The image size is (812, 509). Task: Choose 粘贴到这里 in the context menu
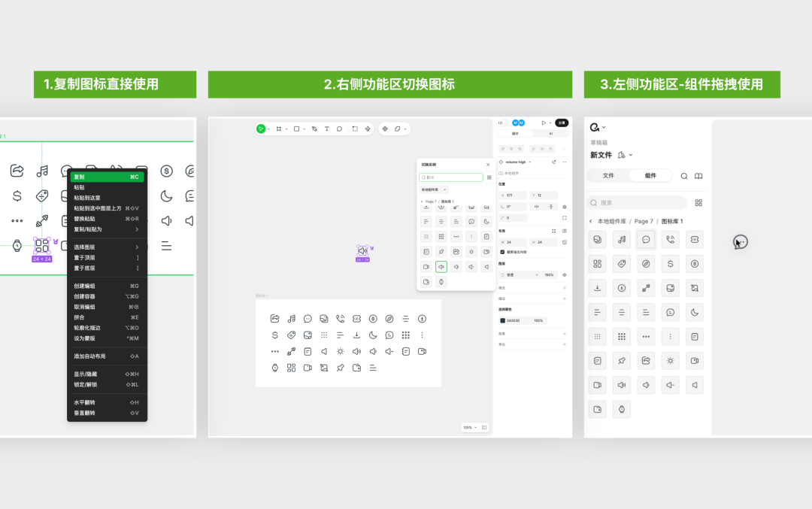pyautogui.click(x=108, y=198)
